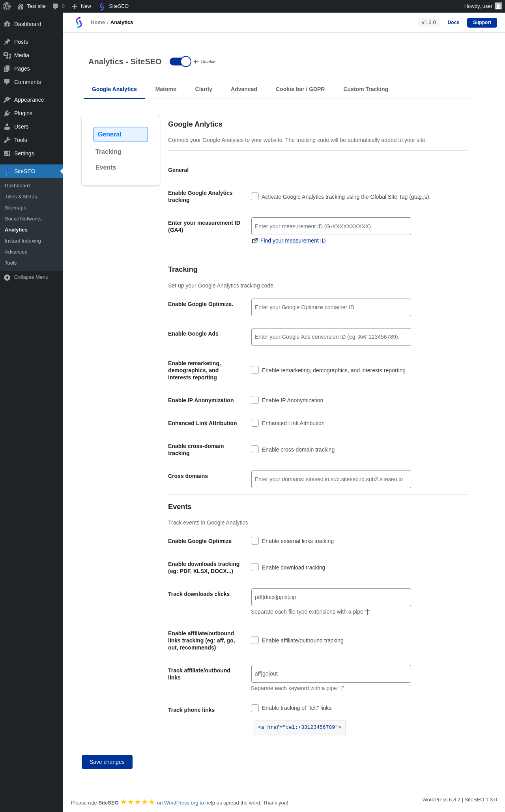Focus the Track downloads clicks field

click(x=331, y=597)
